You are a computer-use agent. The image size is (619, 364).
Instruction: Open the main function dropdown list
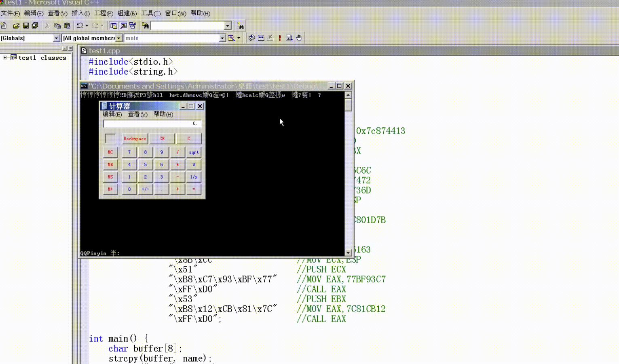222,38
